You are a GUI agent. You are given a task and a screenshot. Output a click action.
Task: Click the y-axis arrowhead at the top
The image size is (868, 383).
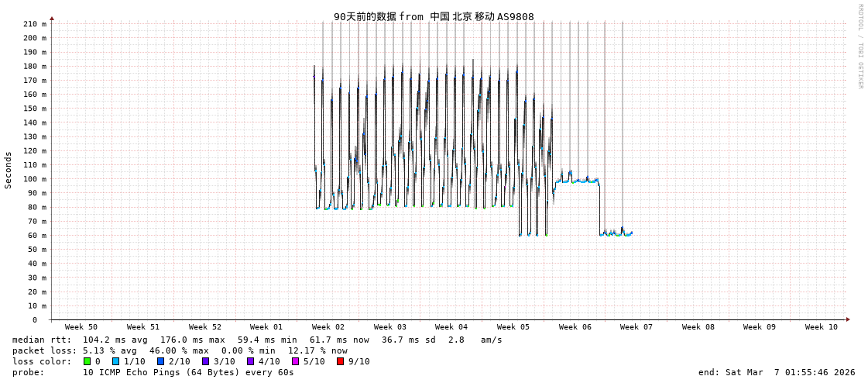(52, 18)
